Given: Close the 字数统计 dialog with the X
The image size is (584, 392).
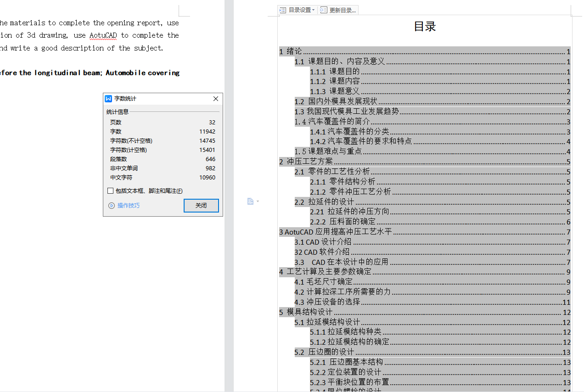Looking at the screenshot, I should tap(215, 98).
